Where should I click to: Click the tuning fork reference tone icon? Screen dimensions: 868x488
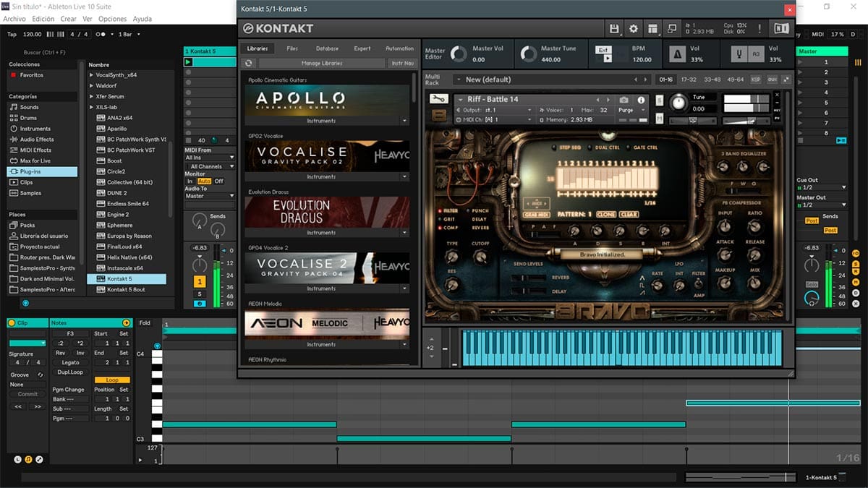738,54
